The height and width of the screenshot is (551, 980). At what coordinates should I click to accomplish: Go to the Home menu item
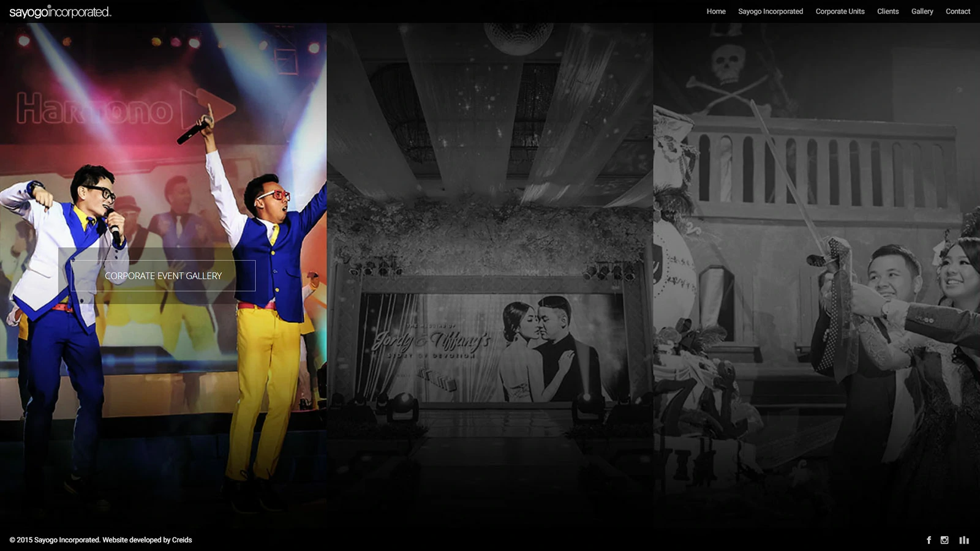pyautogui.click(x=715, y=12)
